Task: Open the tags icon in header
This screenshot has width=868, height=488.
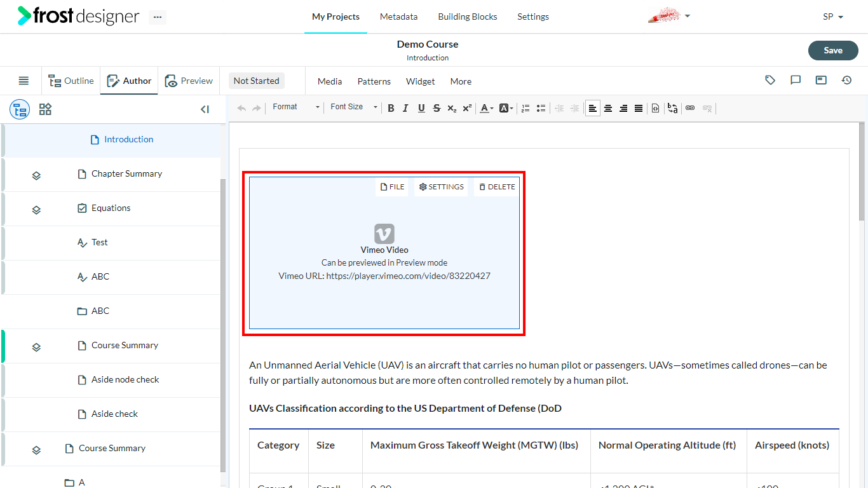Action: (770, 80)
